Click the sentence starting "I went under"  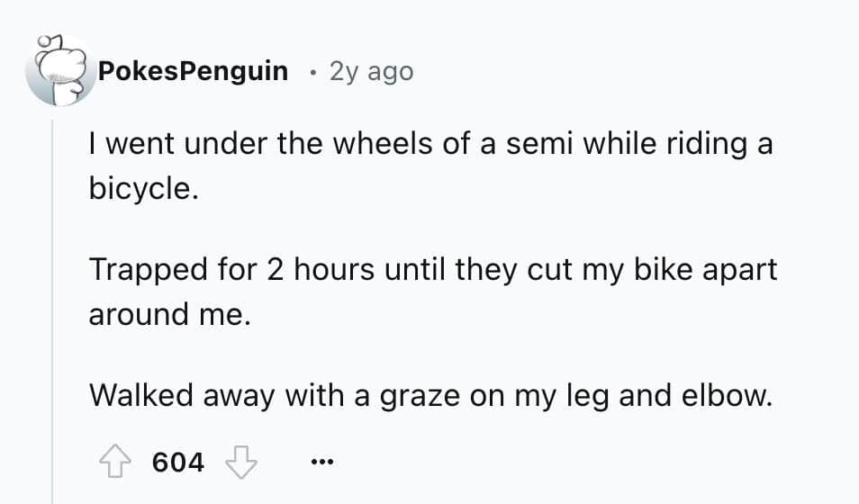click(430, 144)
